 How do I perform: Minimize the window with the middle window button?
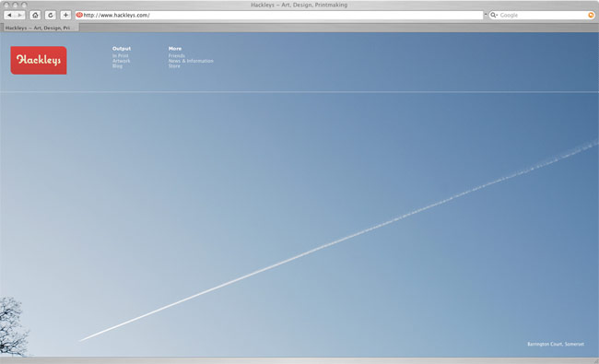click(x=16, y=5)
